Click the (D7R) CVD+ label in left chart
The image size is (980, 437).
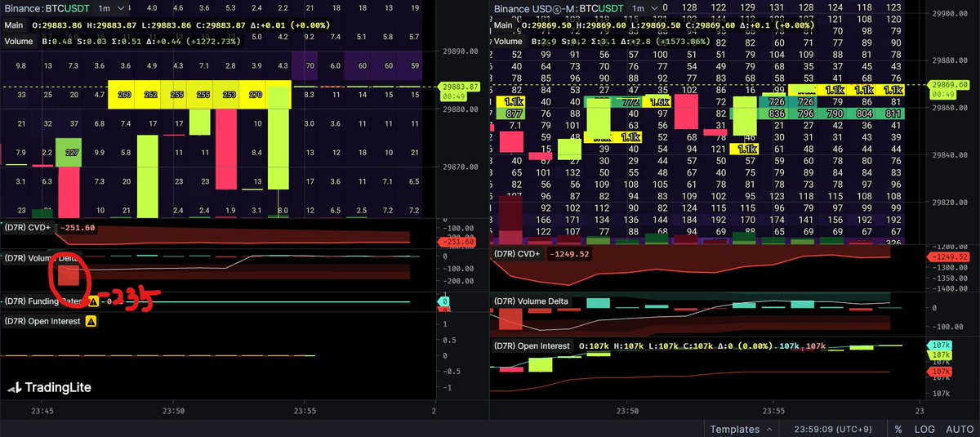27,228
